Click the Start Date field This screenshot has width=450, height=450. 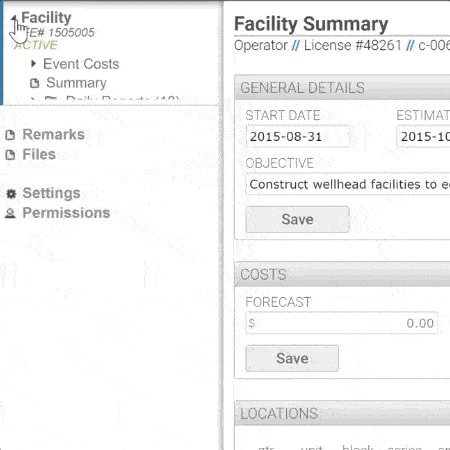297,136
